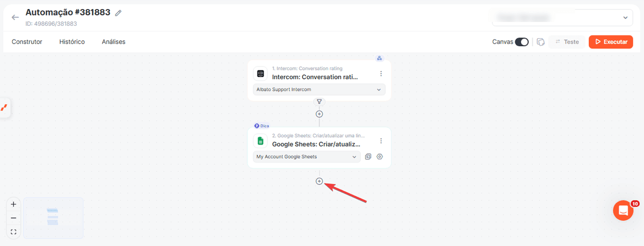Edit automation name with pencil icon
This screenshot has height=246, width=644.
119,13
